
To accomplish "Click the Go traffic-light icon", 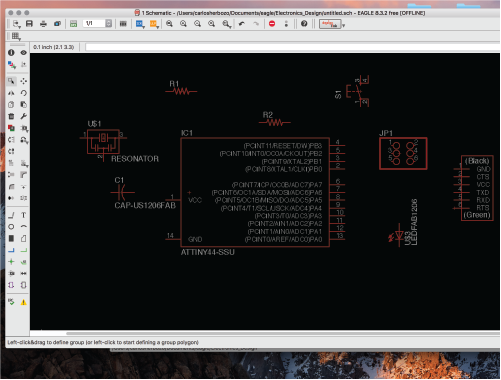I will (286, 24).
